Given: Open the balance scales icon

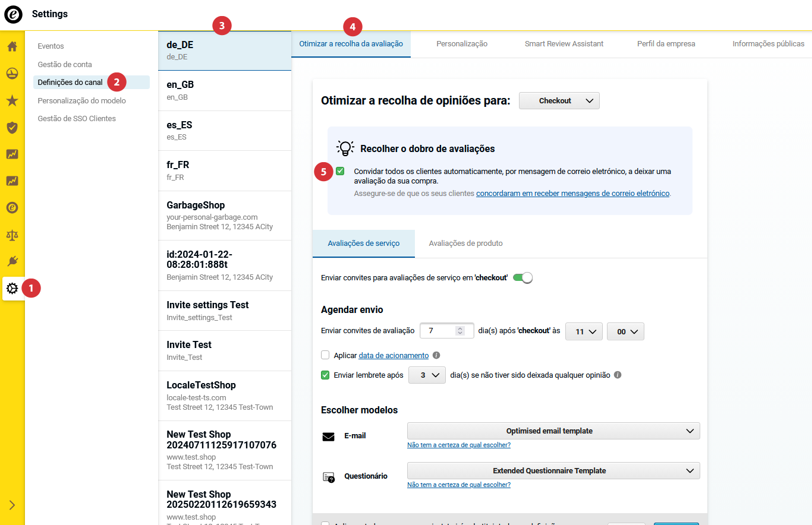Looking at the screenshot, I should pos(12,235).
